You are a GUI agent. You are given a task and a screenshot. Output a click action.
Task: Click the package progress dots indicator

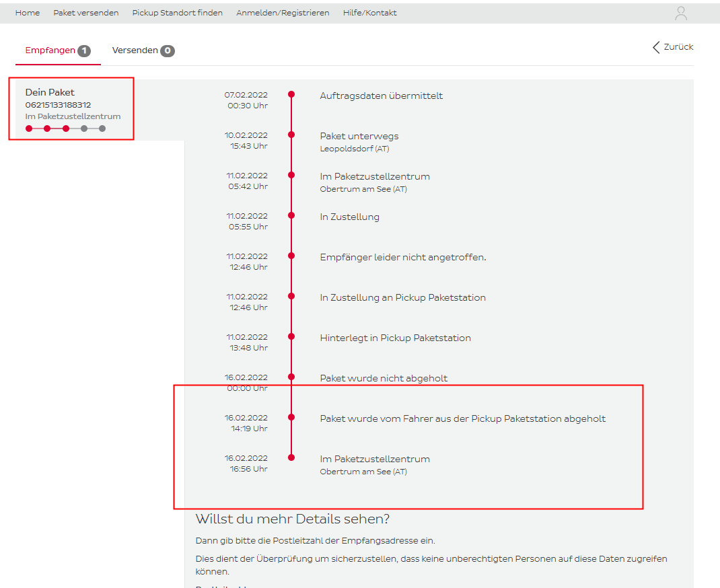point(65,128)
